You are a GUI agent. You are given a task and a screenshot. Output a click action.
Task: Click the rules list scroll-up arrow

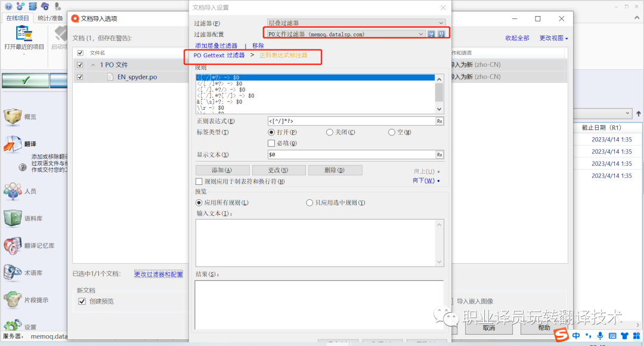[439, 79]
